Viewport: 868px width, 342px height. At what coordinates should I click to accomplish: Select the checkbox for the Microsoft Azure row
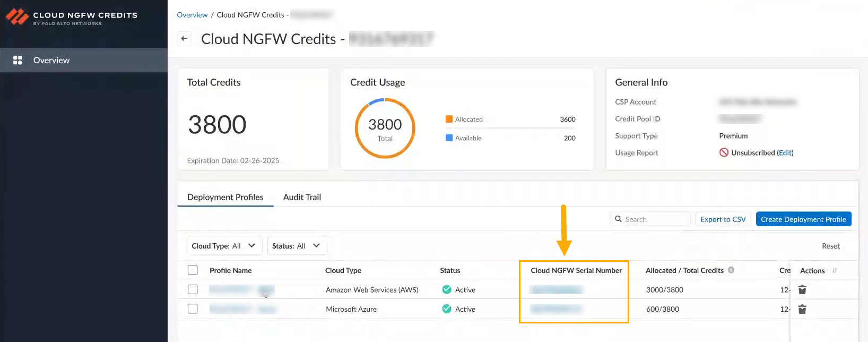(193, 309)
